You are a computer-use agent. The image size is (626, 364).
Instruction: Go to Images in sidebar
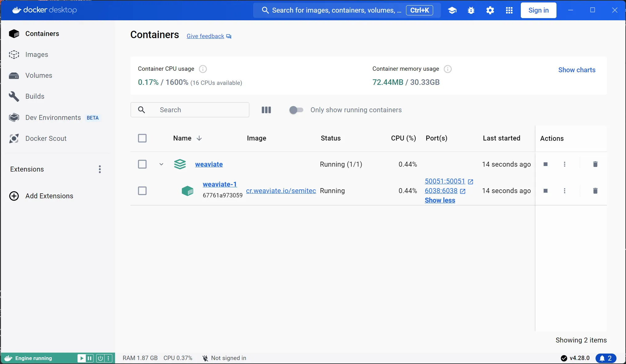pyautogui.click(x=37, y=54)
